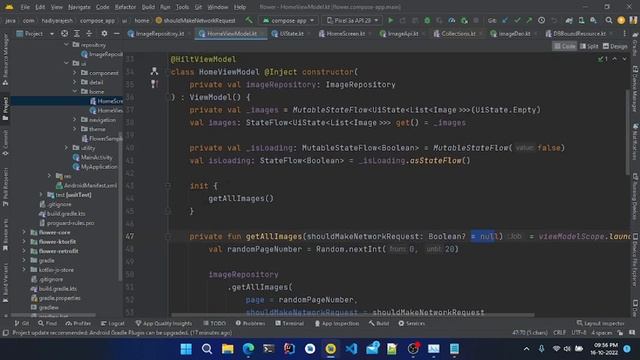This screenshot has width=640, height=360.
Task: Click the build hammer icon
Action: (x=249, y=20)
